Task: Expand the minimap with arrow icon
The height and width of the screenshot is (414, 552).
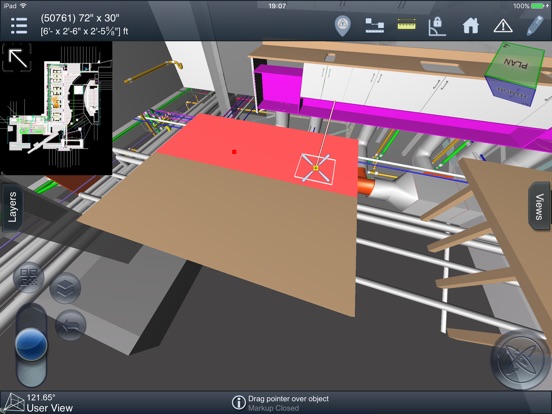Action: tap(18, 58)
